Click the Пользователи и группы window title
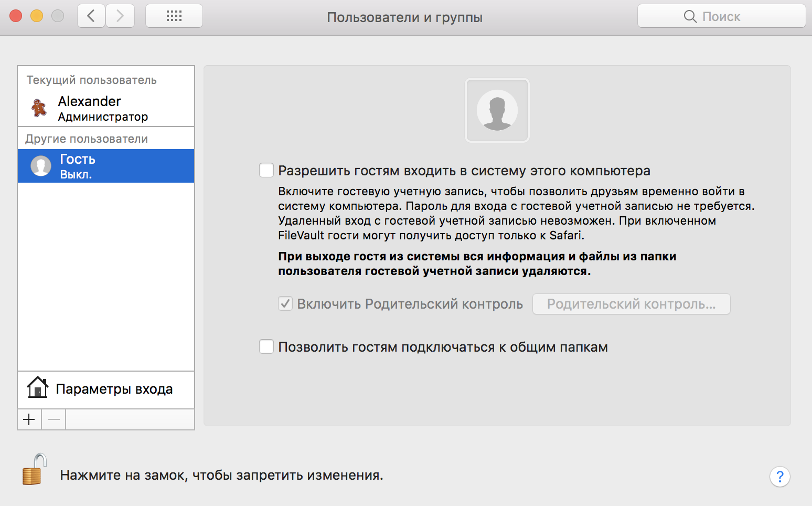 pos(404,17)
